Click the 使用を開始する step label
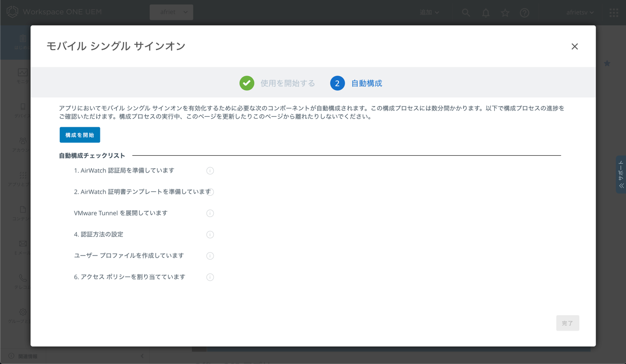 click(x=288, y=83)
